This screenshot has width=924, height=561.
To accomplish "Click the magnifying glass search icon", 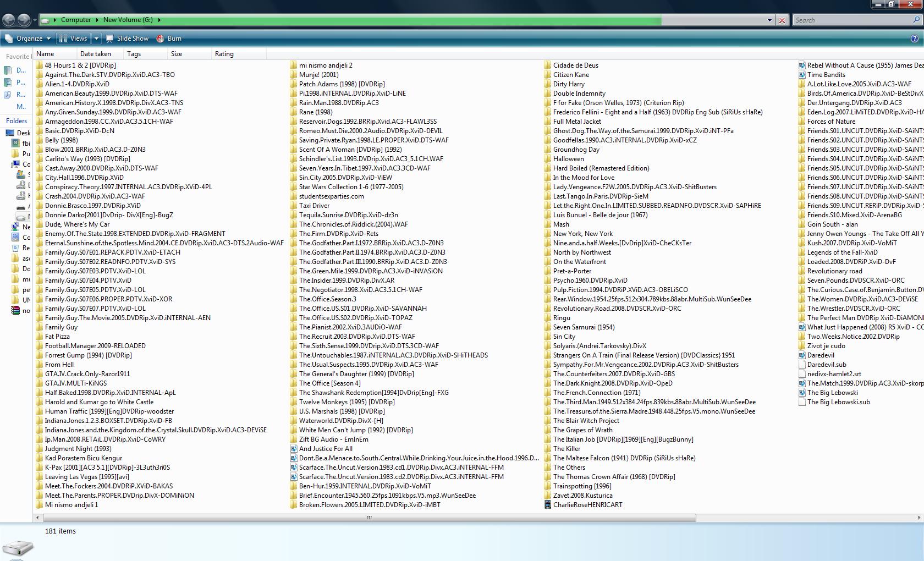I will pyautogui.click(x=916, y=20).
